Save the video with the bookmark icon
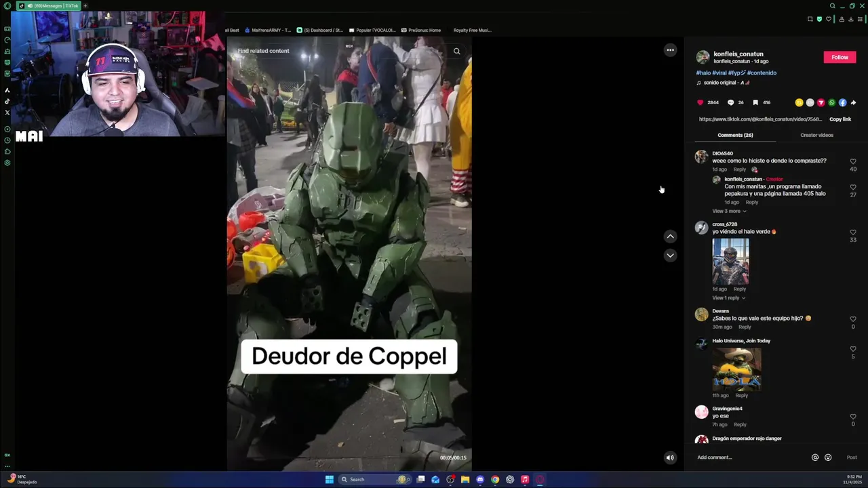The width and height of the screenshot is (868, 488). (x=755, y=102)
